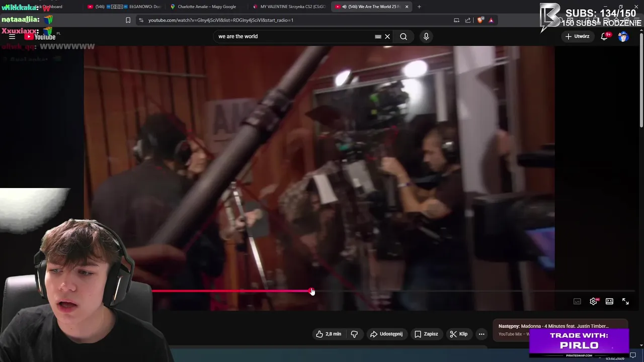Image resolution: width=644 pixels, height=362 pixels.
Task: Open a new browser tab with plus
Action: (419, 7)
